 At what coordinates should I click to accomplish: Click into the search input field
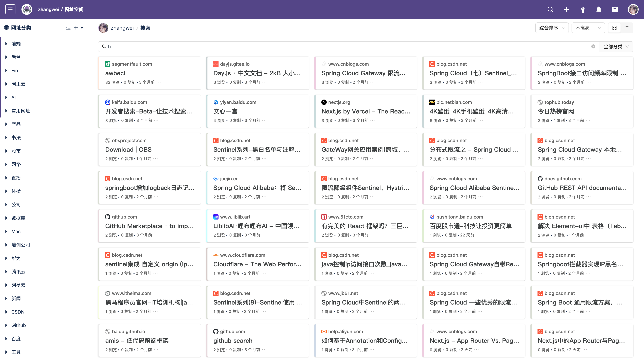click(x=348, y=46)
